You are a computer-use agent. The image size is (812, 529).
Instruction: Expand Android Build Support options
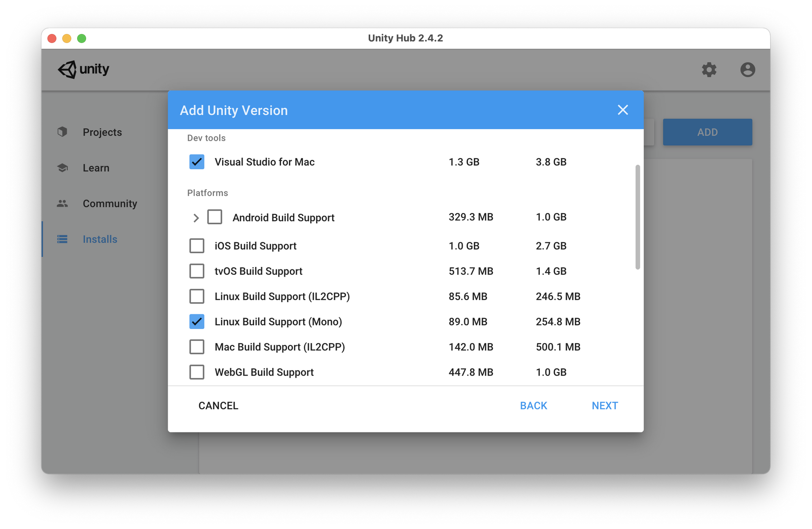click(196, 218)
